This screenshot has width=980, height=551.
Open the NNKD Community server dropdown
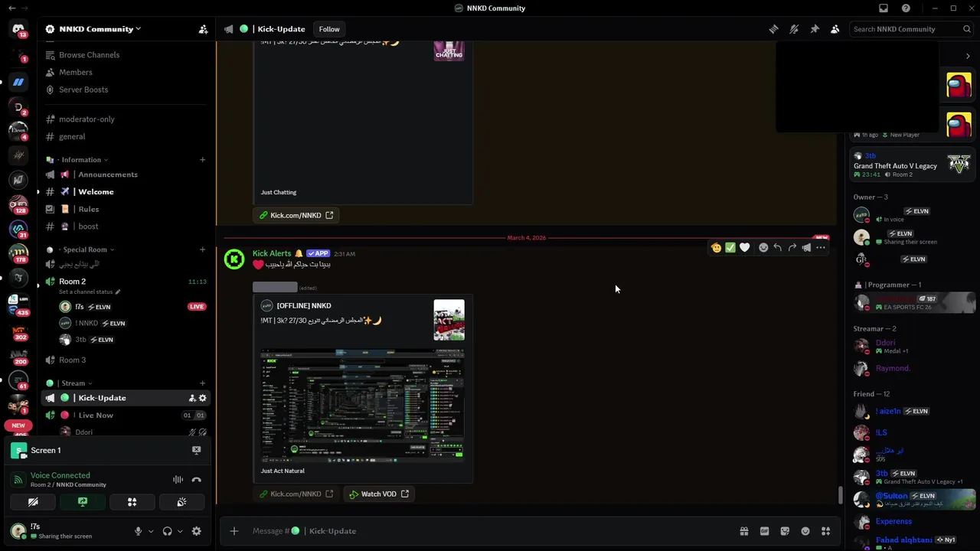point(100,29)
